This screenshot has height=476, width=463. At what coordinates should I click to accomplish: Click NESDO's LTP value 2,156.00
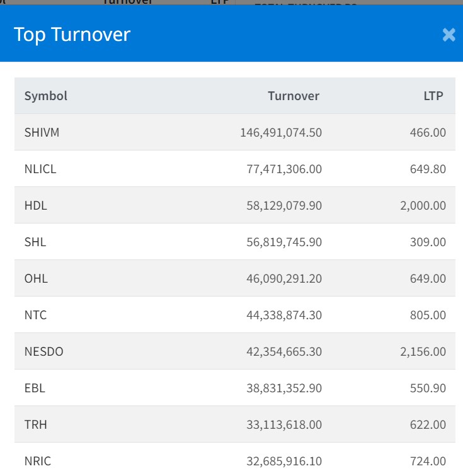[423, 351]
